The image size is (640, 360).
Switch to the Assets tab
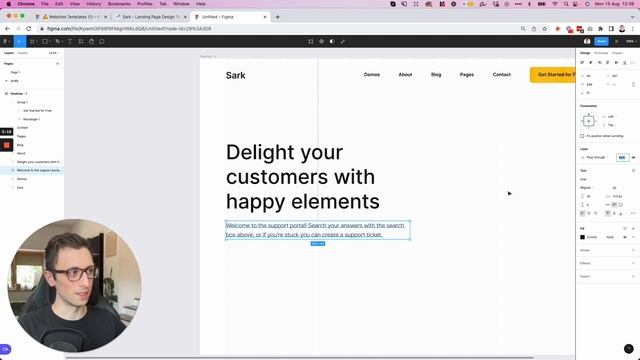point(22,53)
